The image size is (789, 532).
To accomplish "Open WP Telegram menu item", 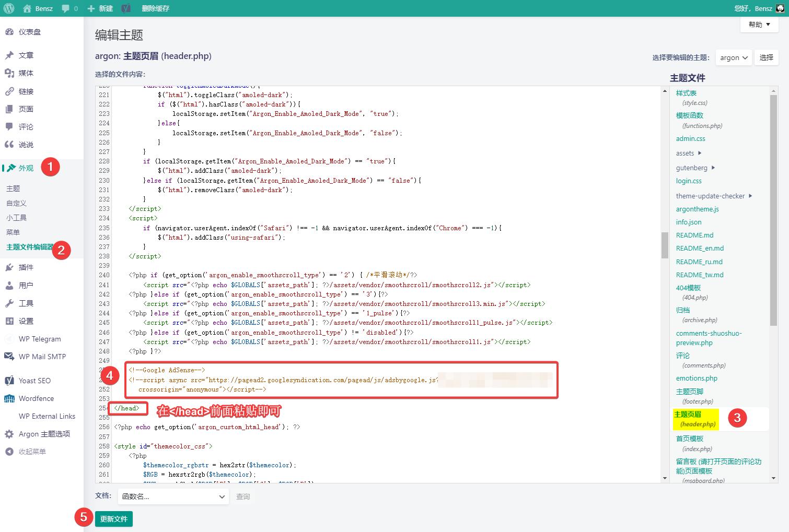I will click(x=40, y=339).
